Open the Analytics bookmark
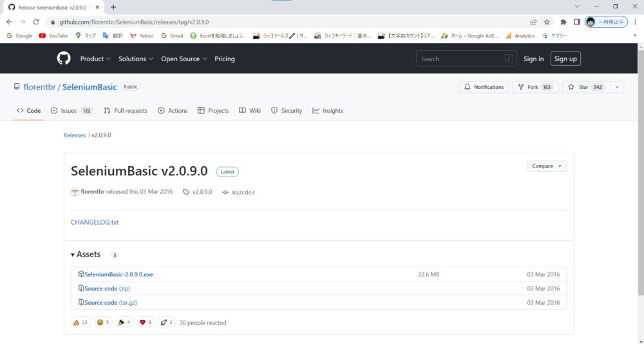Image resolution: width=644 pixels, height=344 pixels. pos(520,36)
